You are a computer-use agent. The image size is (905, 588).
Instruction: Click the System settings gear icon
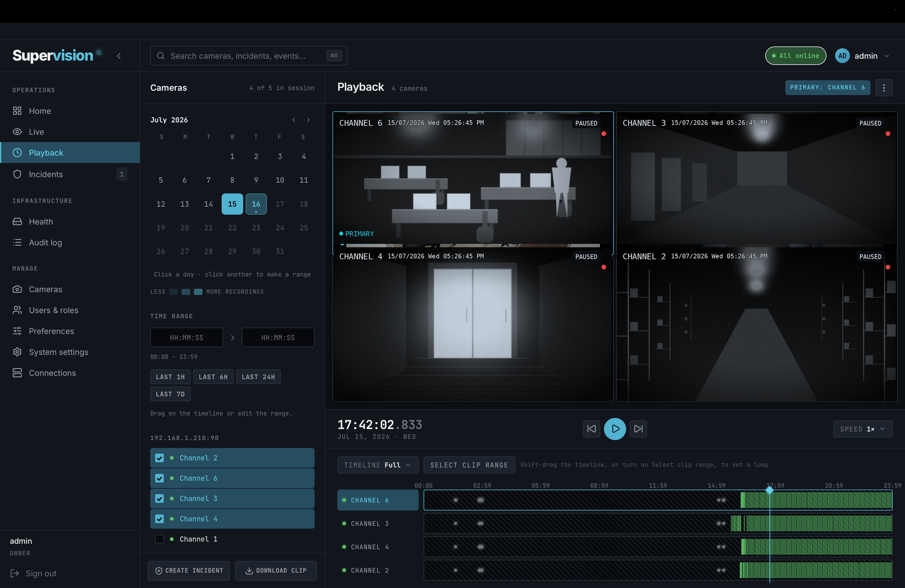click(17, 352)
